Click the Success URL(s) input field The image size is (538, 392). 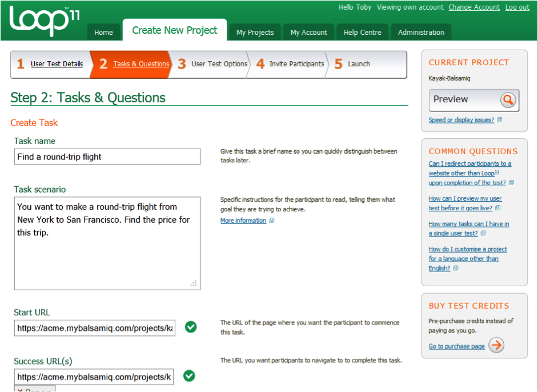pos(94,377)
